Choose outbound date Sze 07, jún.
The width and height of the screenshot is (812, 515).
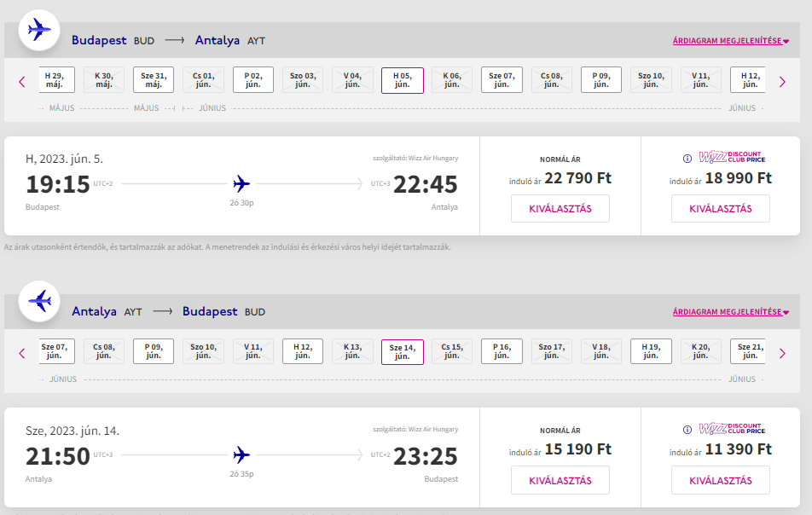[502, 79]
